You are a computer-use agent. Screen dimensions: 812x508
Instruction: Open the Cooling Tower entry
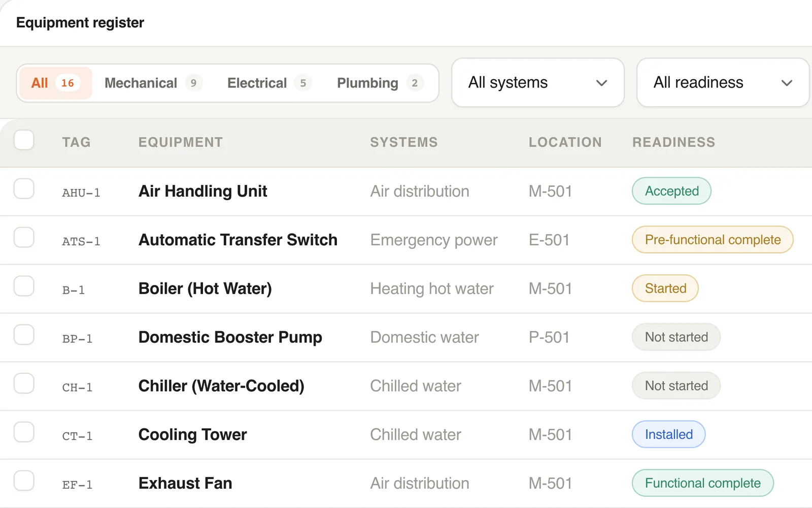[x=193, y=435]
